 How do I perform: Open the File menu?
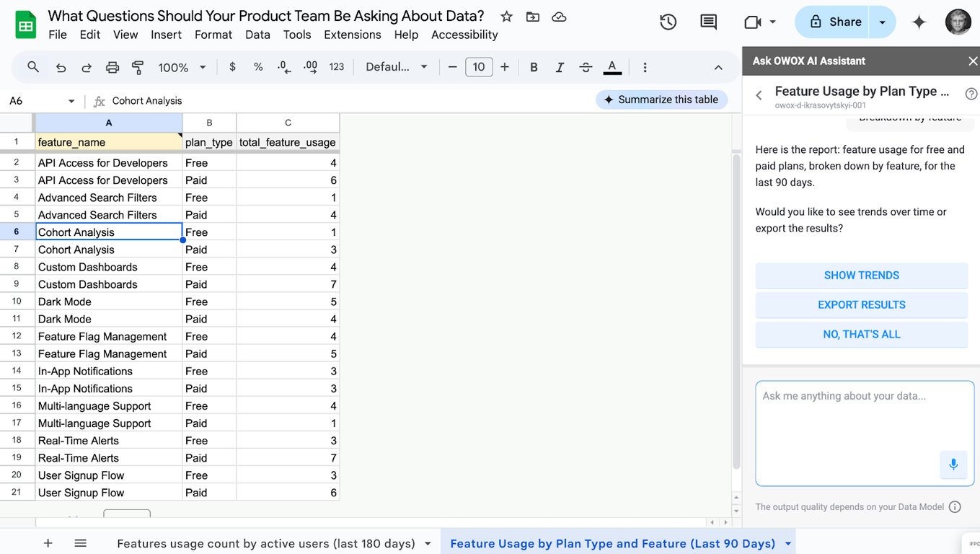point(58,35)
